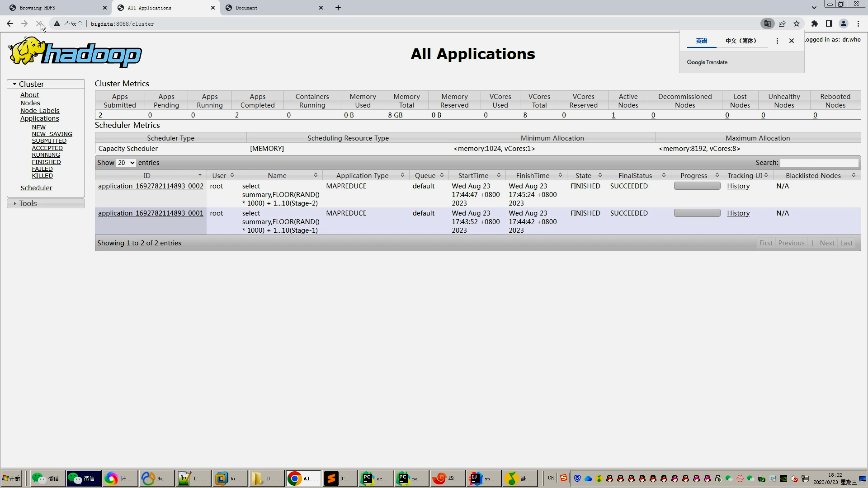Image resolution: width=868 pixels, height=488 pixels.
Task: Click the browser back arrow
Action: coord(9,23)
